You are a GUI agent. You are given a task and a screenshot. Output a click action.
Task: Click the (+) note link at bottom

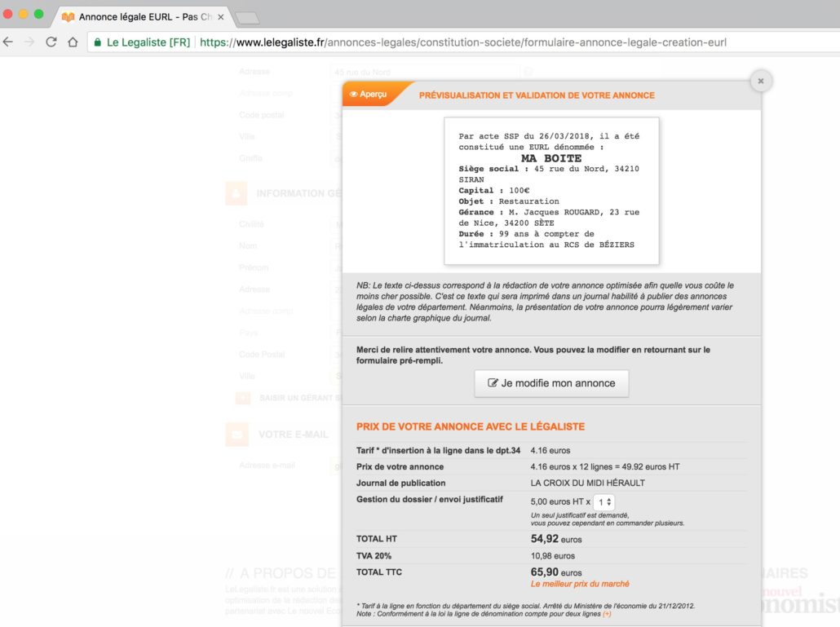click(607, 614)
